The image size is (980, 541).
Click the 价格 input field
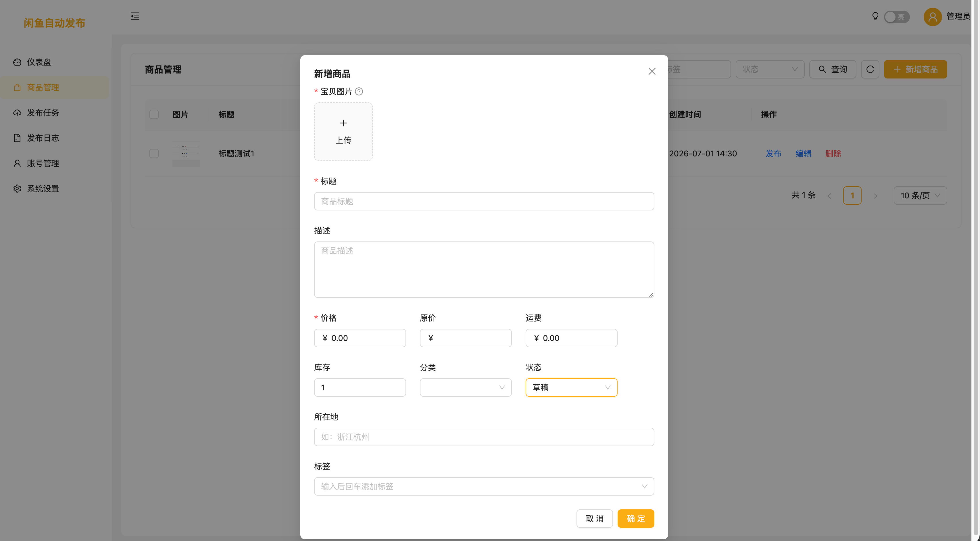(x=360, y=338)
